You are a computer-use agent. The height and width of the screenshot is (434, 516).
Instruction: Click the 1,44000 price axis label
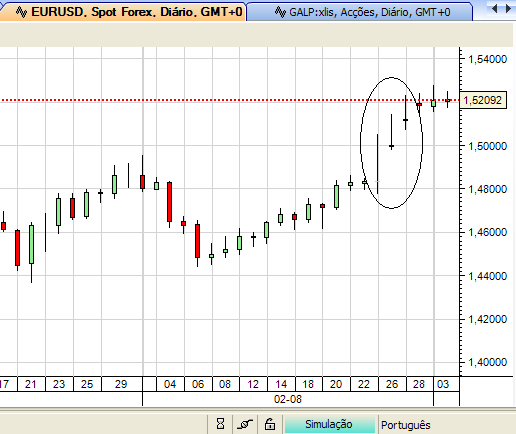487,276
